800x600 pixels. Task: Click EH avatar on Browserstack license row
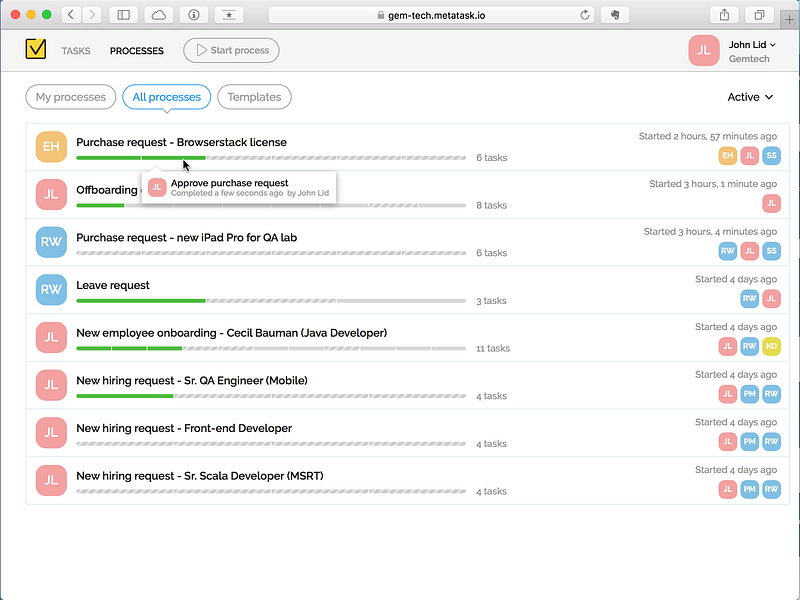coord(51,146)
